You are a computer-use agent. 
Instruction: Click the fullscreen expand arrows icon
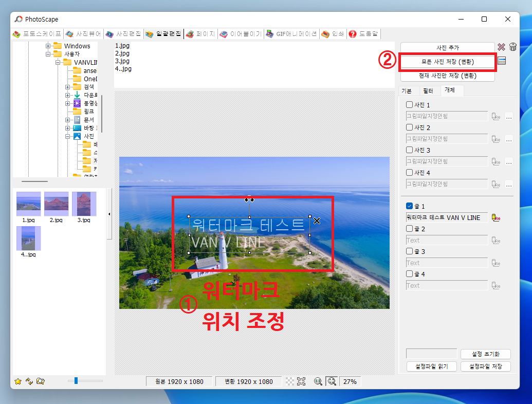pyautogui.click(x=301, y=381)
